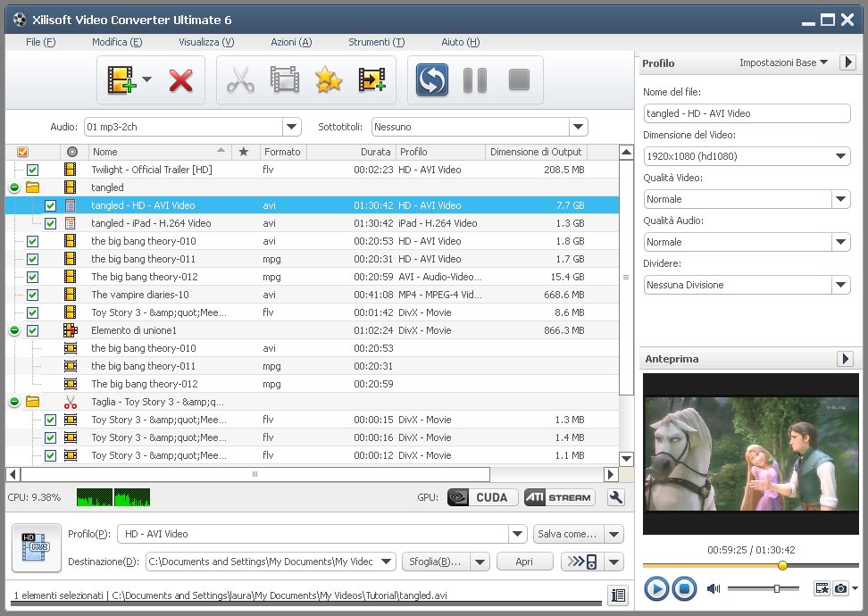This screenshot has width=868, height=616.
Task: Stop the preview playback
Action: tap(684, 588)
